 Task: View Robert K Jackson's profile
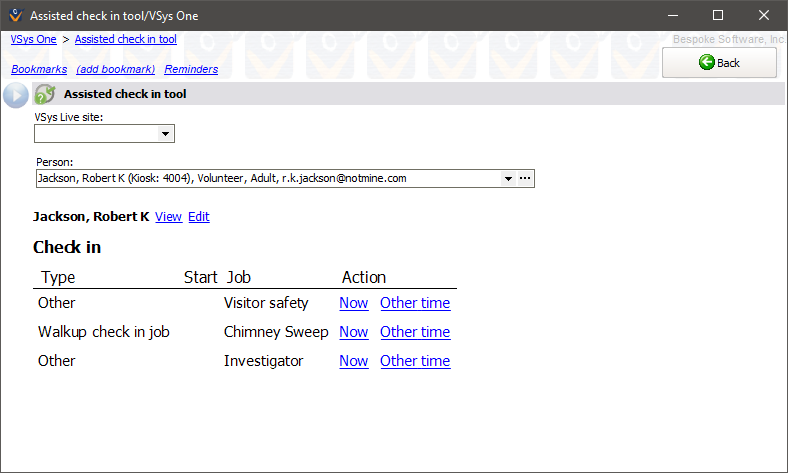[x=168, y=217]
